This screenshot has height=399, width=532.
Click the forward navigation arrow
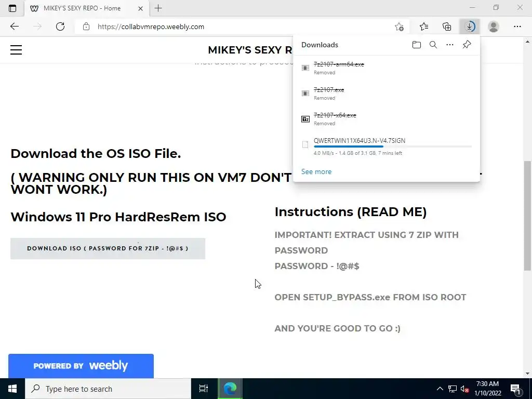[37, 26]
